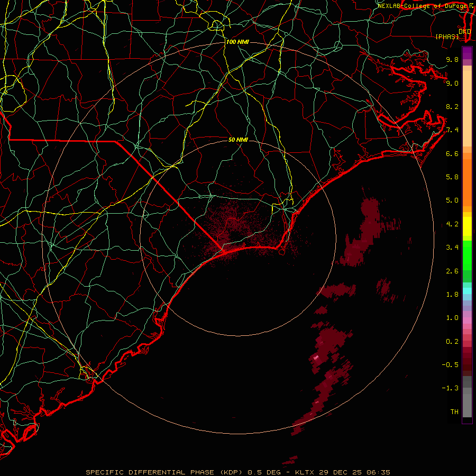Image resolution: width=476 pixels, height=476 pixels.
Task: Click the cyan color bar segment
Action: pyautogui.click(x=467, y=290)
